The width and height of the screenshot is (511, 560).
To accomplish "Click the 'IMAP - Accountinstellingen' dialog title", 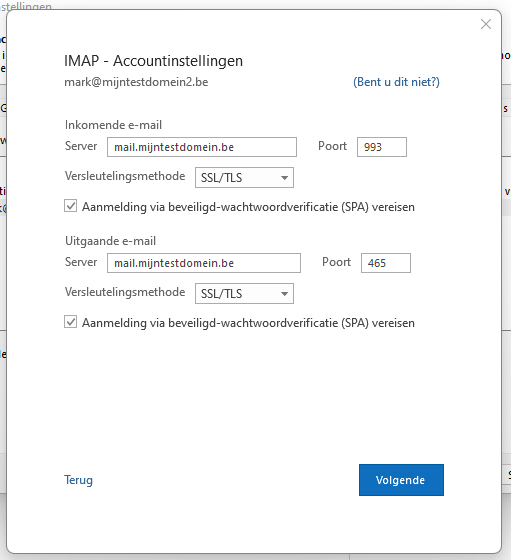I will tap(153, 61).
